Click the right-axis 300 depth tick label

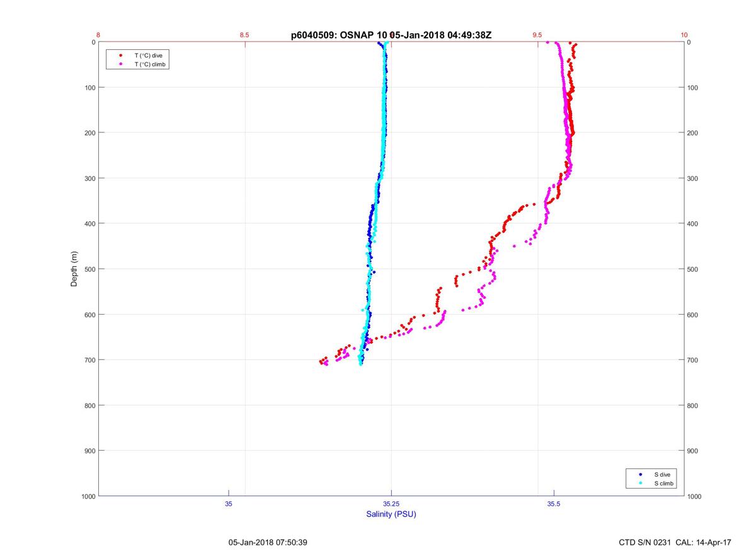[x=693, y=178]
